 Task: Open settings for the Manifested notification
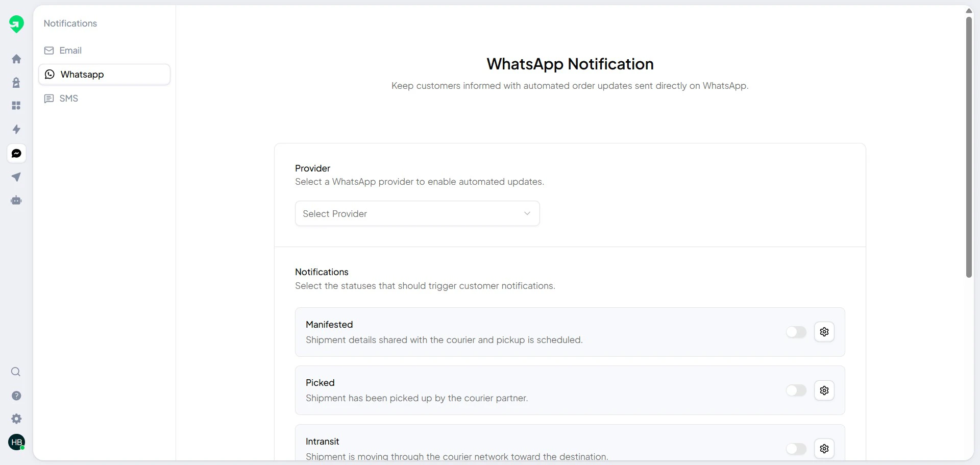click(x=824, y=332)
